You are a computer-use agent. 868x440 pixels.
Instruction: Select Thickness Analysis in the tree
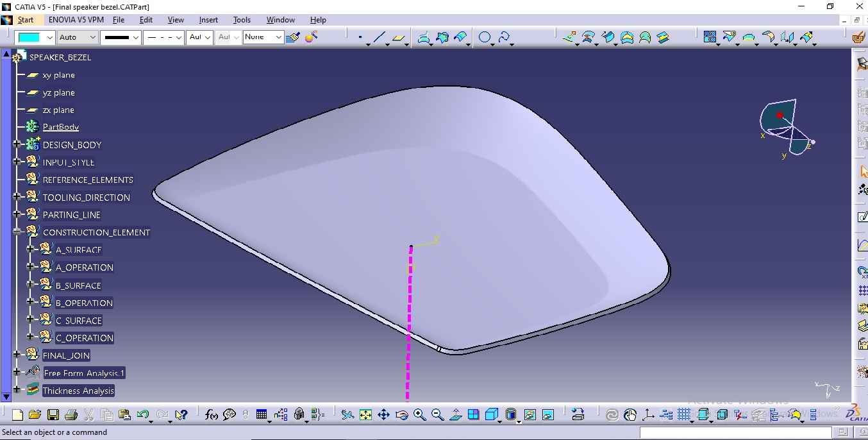click(78, 391)
